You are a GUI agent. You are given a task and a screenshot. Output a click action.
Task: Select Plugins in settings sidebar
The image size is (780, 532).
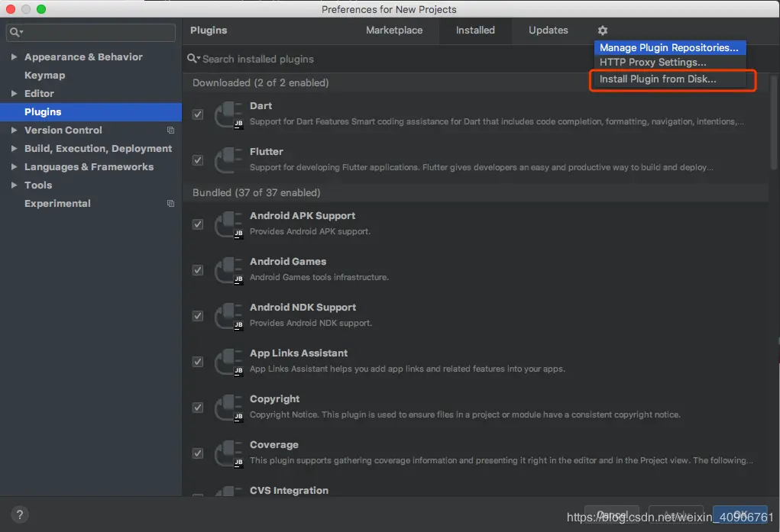tap(91, 112)
